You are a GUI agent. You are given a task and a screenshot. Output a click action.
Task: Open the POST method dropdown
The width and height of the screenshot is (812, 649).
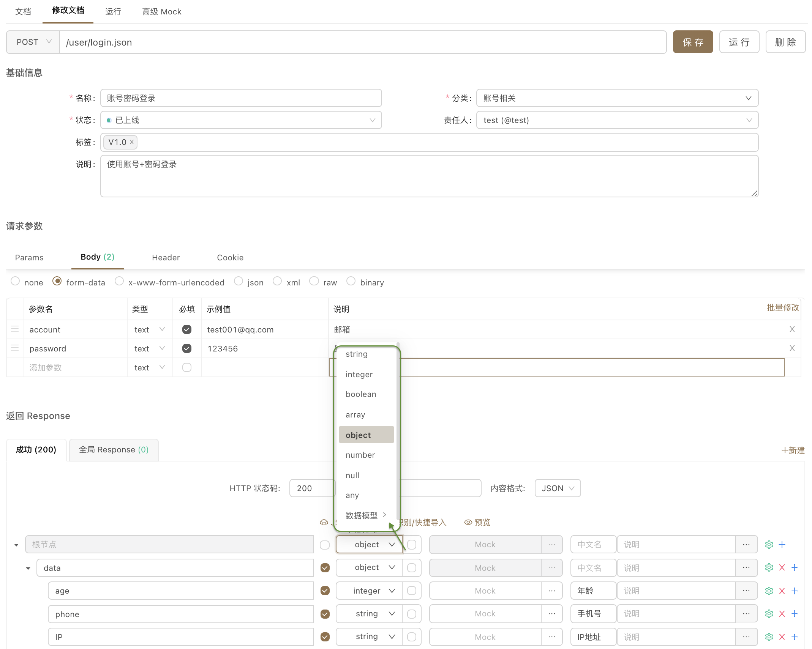(x=33, y=42)
